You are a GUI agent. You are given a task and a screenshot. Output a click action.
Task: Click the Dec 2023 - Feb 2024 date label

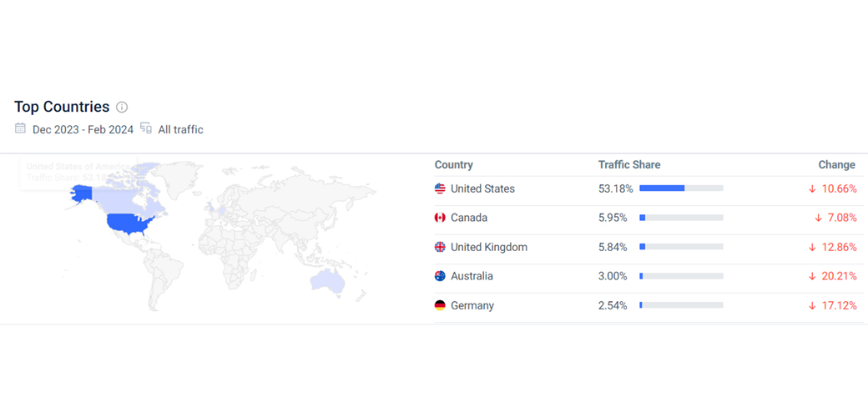pos(83,130)
